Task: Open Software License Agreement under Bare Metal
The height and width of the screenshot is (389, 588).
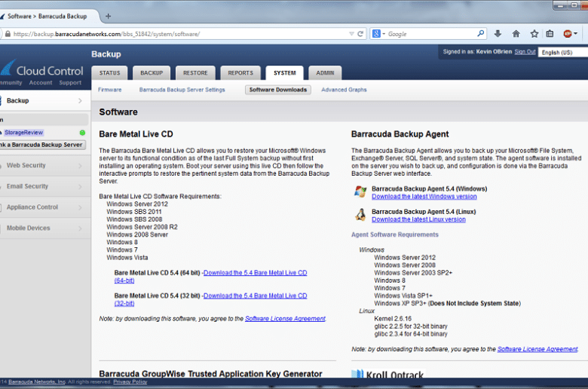Action: (x=285, y=318)
